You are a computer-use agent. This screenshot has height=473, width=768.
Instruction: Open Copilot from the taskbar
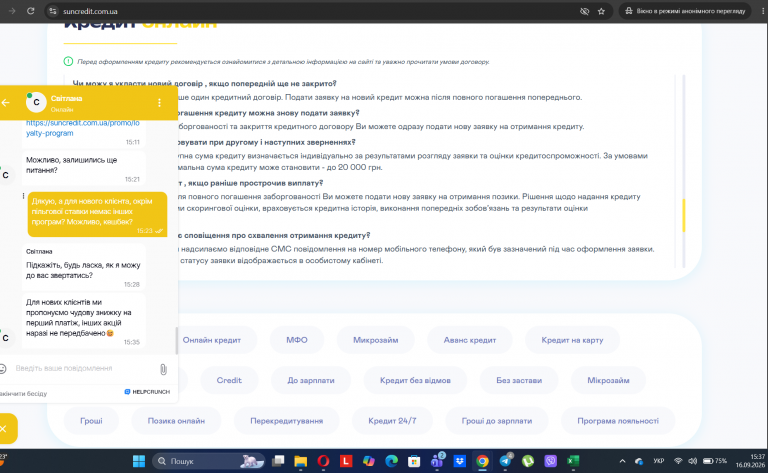pos(369,461)
